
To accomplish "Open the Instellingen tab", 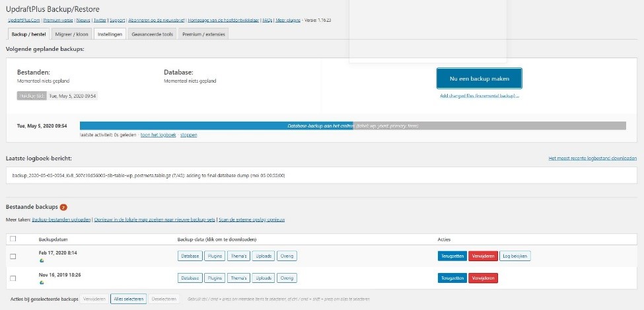I will coord(110,34).
